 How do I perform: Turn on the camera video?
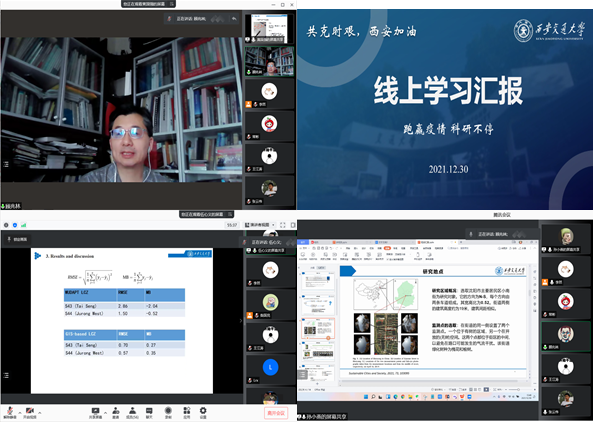pyautogui.click(x=29, y=412)
